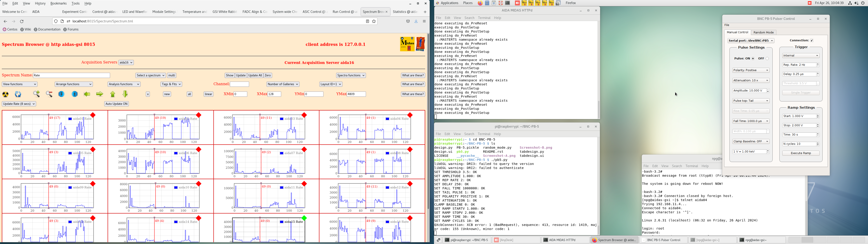This screenshot has width=868, height=244.
Task: Click the green left arrow icon
Action: 87,94
